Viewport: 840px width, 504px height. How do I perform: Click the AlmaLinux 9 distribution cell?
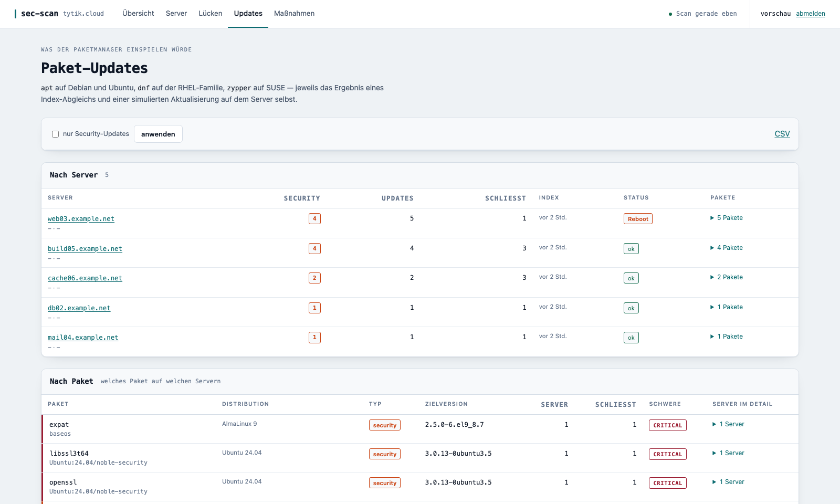click(239, 424)
